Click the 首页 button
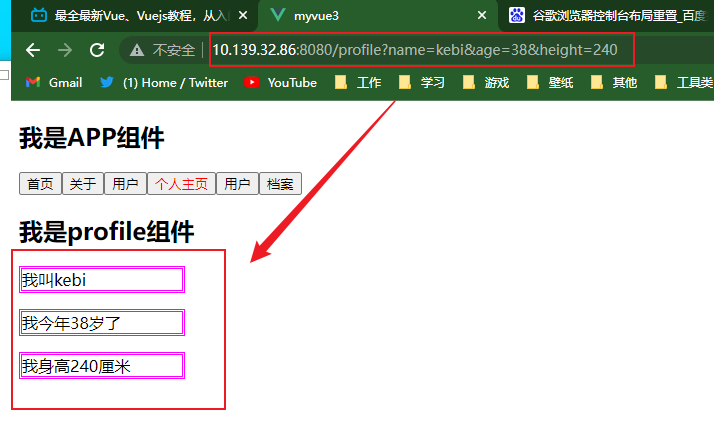The image size is (714, 442). [x=40, y=184]
